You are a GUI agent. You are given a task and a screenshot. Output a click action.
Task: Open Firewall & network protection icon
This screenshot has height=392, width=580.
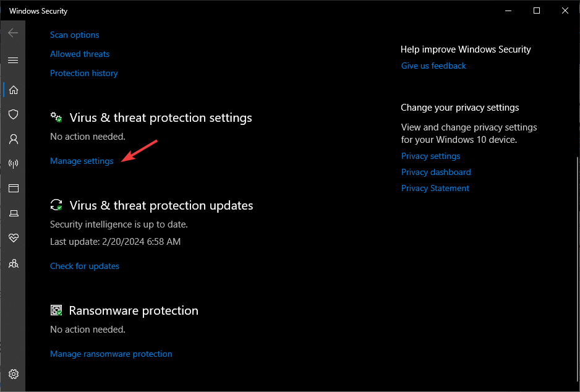(13, 164)
